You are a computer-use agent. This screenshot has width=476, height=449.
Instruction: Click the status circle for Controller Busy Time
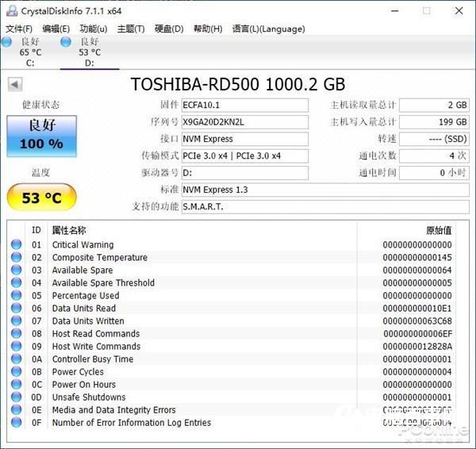coord(17,359)
